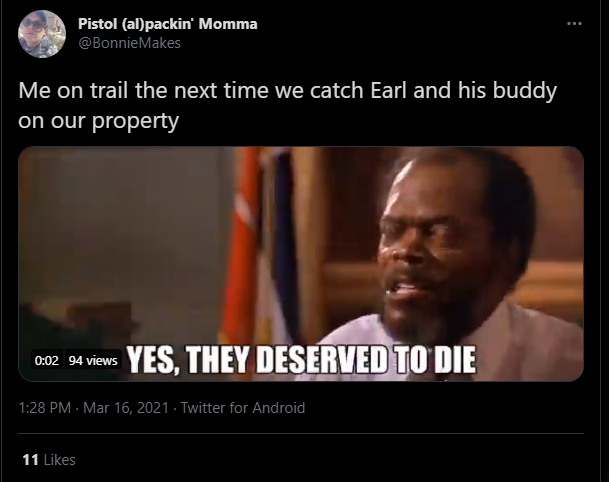
Task: View the 11 Likes list
Action: pos(49,460)
